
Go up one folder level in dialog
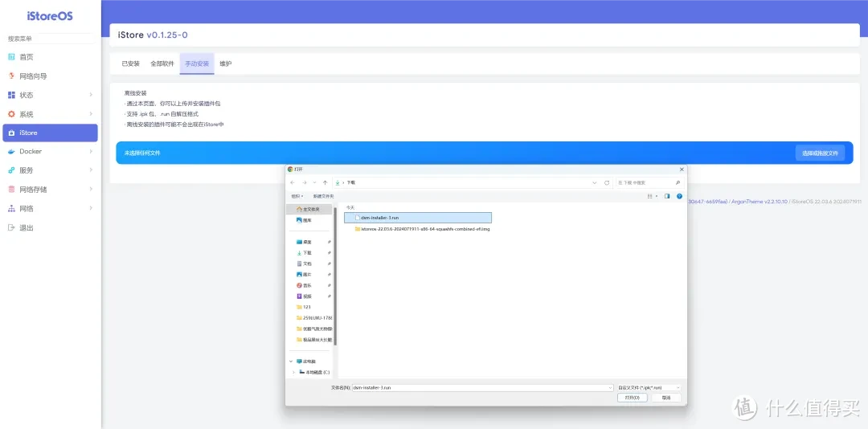[325, 182]
